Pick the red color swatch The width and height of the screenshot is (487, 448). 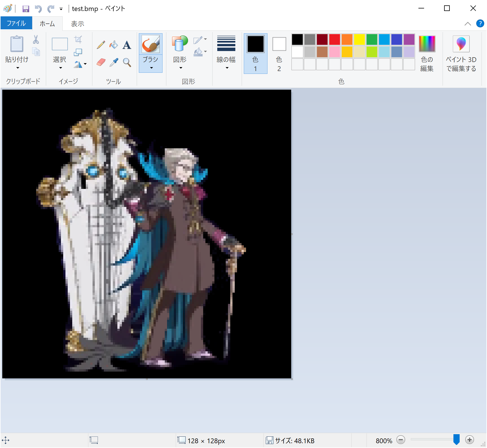334,39
